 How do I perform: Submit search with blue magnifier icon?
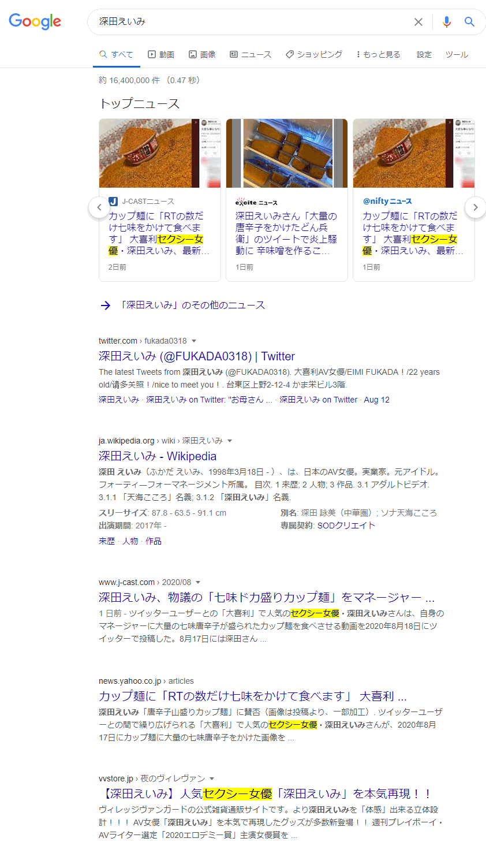tap(469, 22)
